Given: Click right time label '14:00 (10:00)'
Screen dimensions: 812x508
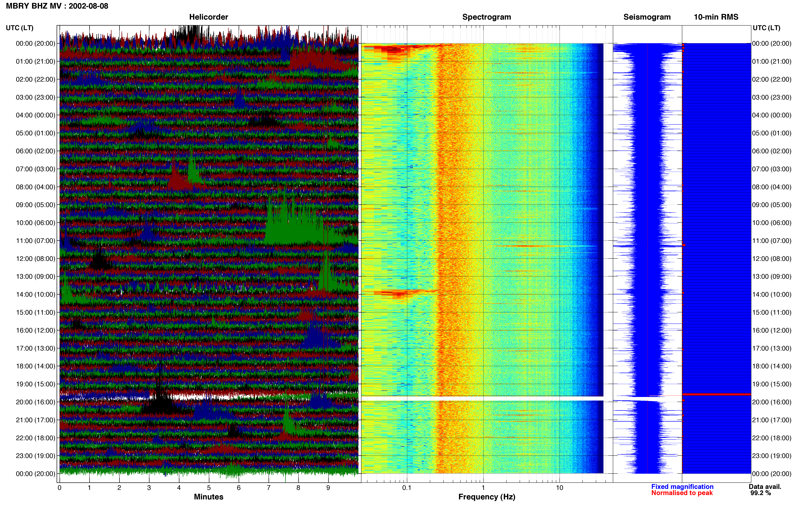Looking at the screenshot, I should click(772, 294).
